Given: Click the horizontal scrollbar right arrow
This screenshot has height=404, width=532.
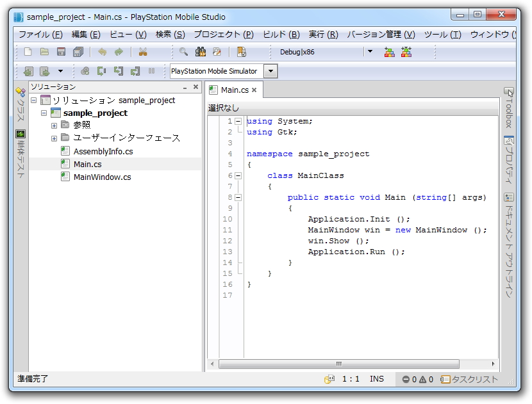Looking at the screenshot, I should click(493, 364).
